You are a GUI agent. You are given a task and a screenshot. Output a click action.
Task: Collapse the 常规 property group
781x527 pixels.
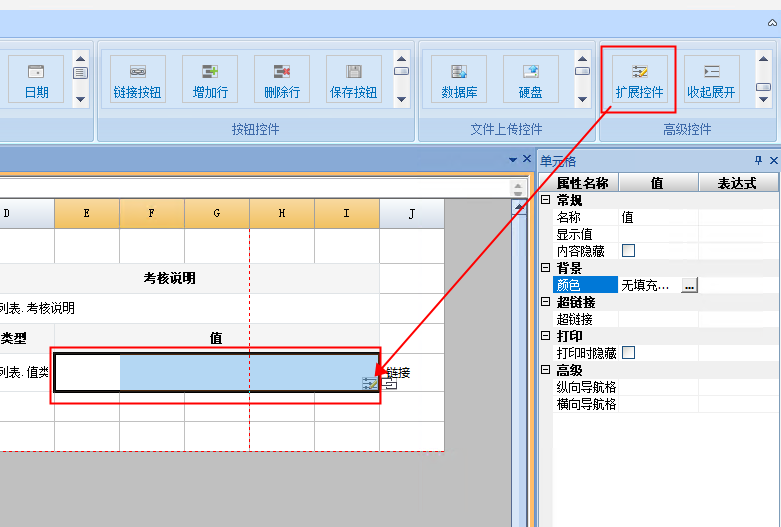tap(546, 200)
